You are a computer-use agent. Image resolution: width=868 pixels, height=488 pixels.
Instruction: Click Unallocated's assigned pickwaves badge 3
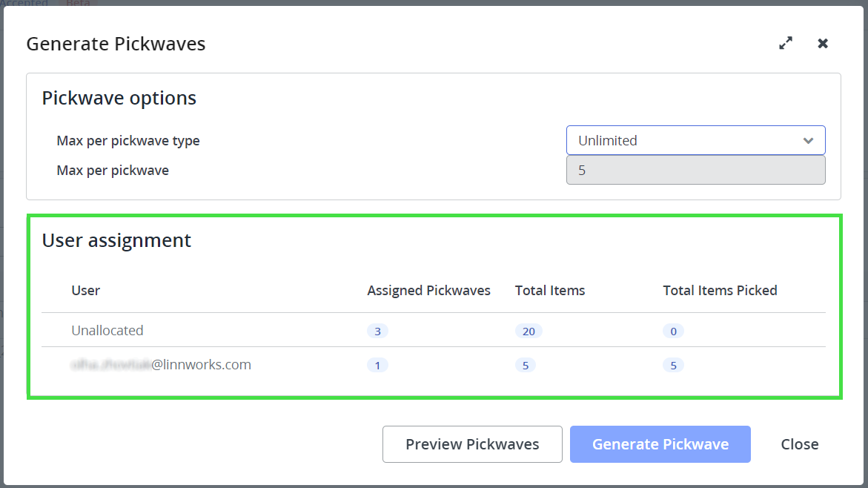377,332
